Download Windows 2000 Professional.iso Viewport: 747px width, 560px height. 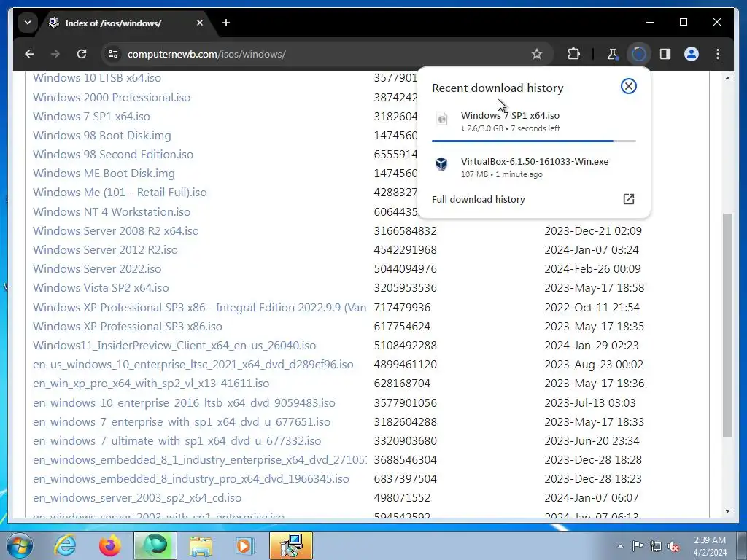(112, 97)
